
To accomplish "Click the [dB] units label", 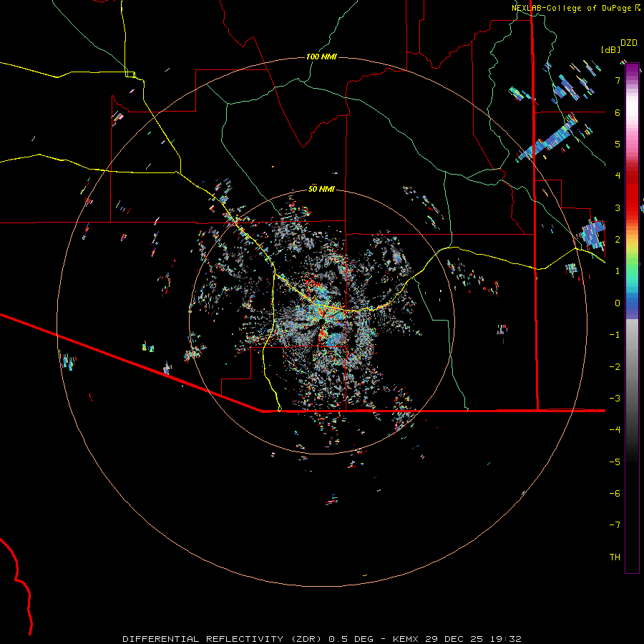I will click(610, 49).
